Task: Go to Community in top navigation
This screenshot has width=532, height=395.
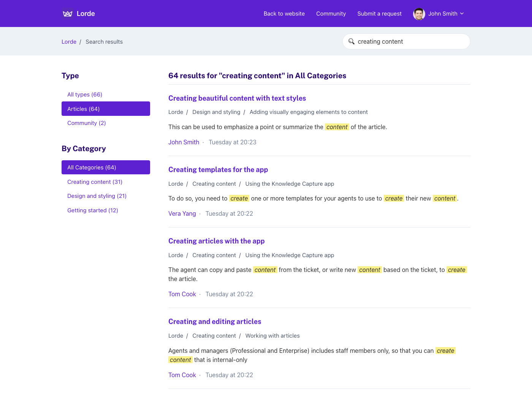Action: (331, 14)
